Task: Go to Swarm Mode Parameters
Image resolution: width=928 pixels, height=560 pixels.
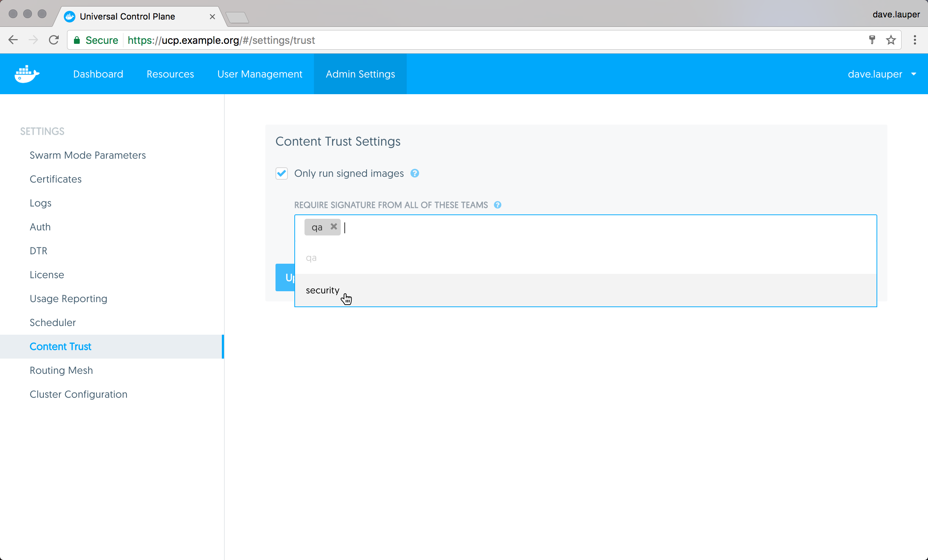Action: coord(87,155)
